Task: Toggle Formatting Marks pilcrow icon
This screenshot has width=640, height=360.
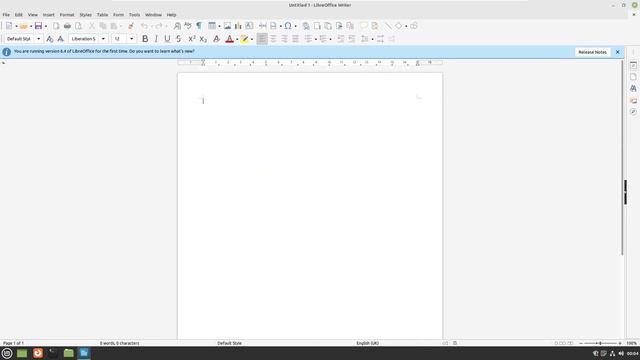Action: (199, 26)
